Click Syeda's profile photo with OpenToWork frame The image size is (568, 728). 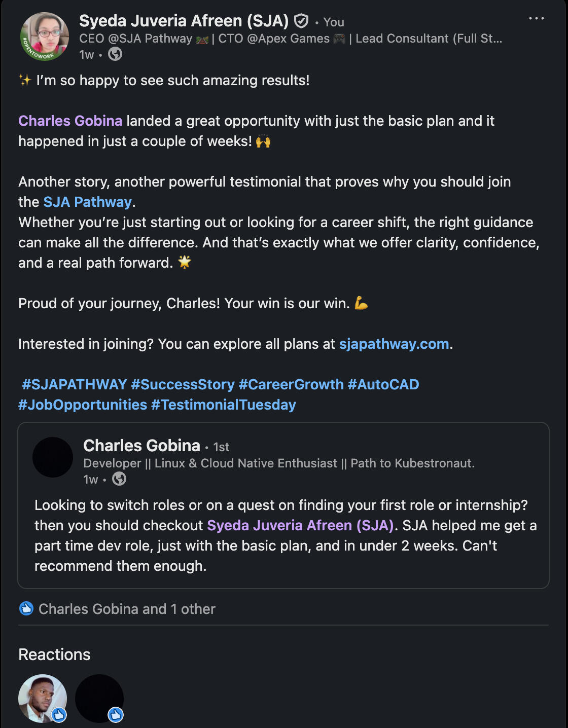coord(44,37)
